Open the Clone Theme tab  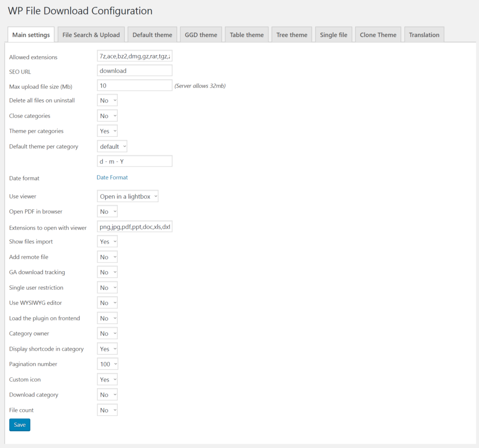378,35
